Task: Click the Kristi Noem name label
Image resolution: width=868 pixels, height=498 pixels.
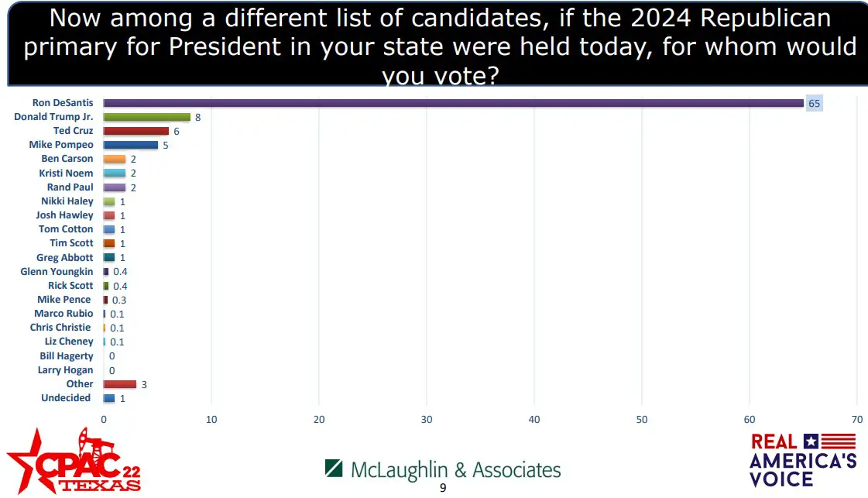Action: click(x=66, y=173)
